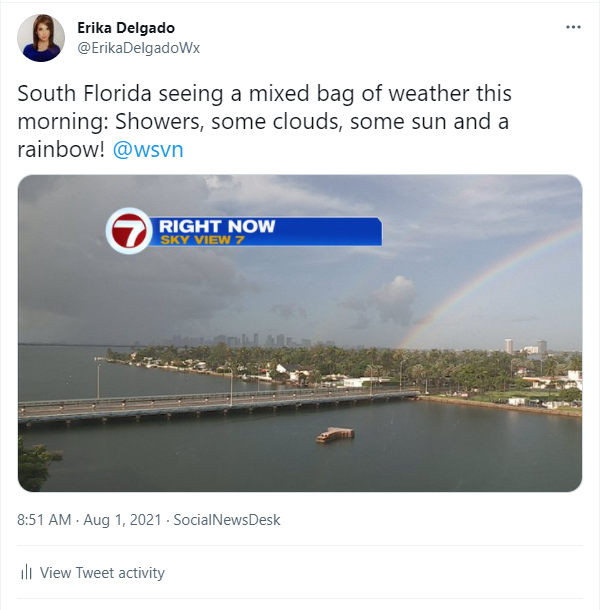Click Erika Delgado's profile avatar
Viewport: 615px width, 610px height.
click(42, 38)
